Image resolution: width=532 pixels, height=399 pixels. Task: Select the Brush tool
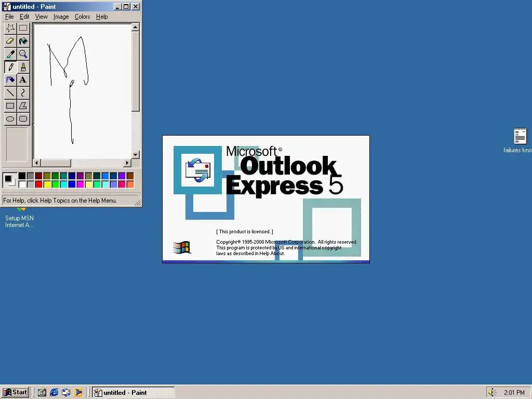coord(23,67)
